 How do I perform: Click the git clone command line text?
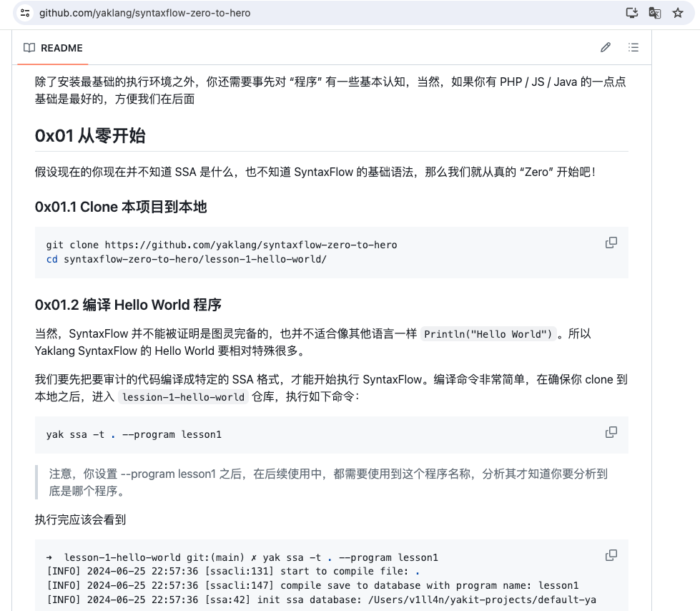[222, 245]
